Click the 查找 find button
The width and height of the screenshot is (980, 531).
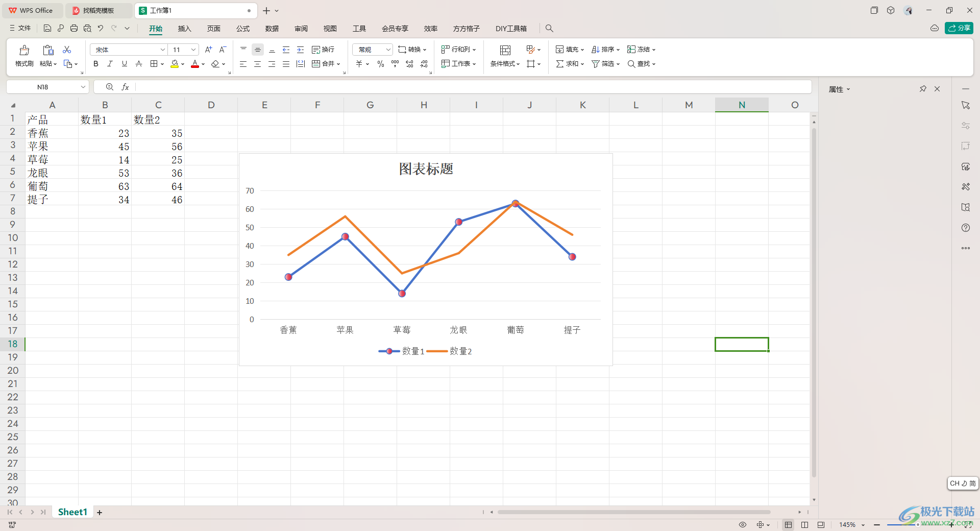(641, 64)
